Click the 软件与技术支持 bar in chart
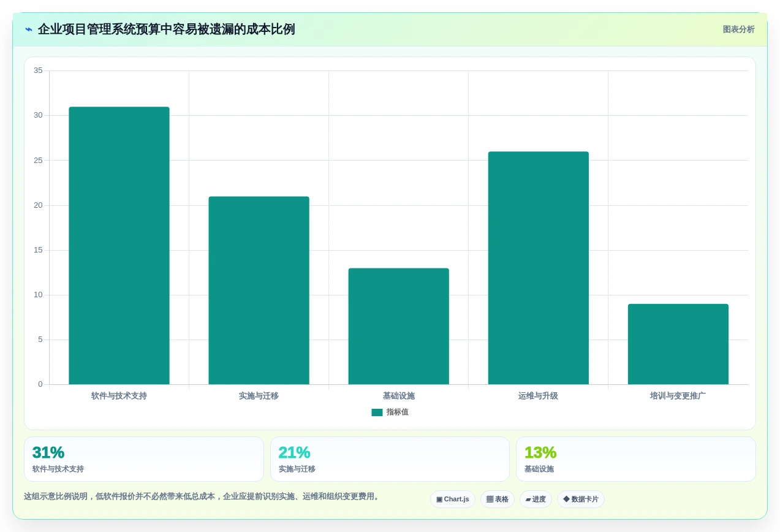780x532 pixels. (119, 246)
